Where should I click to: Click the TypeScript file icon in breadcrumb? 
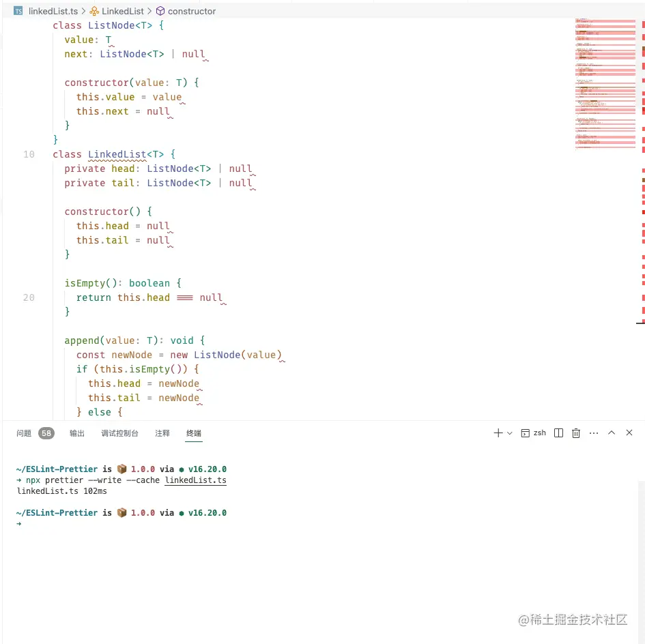(x=18, y=11)
